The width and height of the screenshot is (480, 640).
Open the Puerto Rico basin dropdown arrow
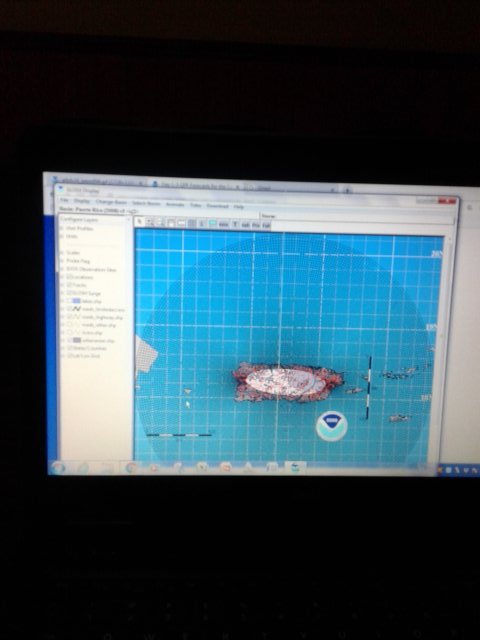[x=133, y=211]
